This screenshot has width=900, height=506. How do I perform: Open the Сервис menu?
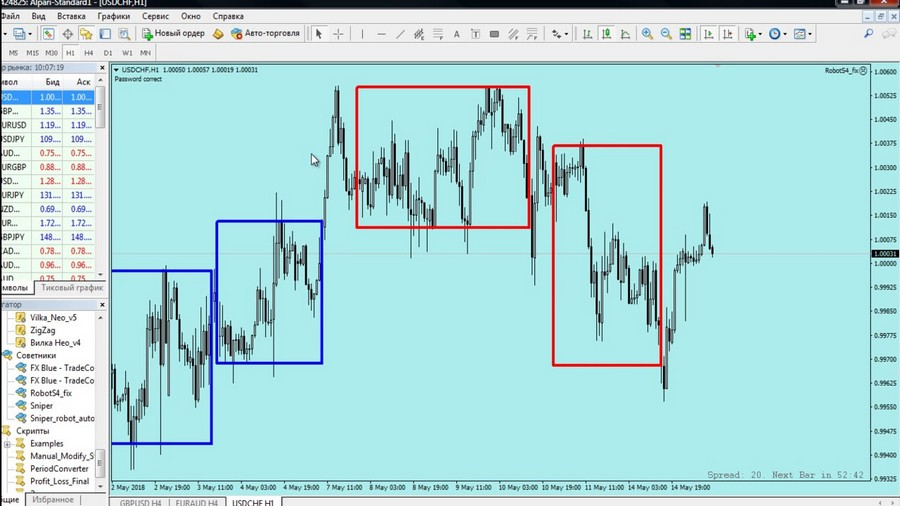(155, 17)
